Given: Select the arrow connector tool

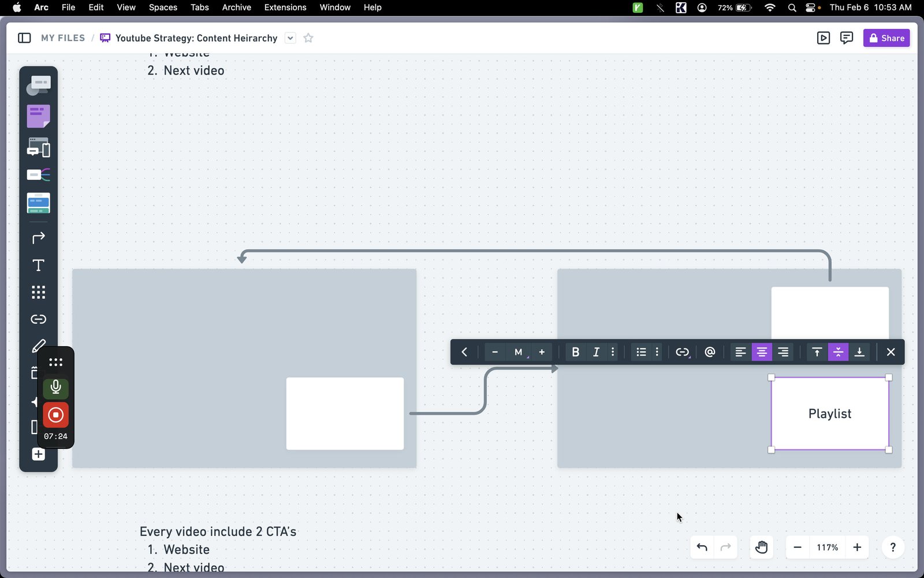Looking at the screenshot, I should point(39,238).
